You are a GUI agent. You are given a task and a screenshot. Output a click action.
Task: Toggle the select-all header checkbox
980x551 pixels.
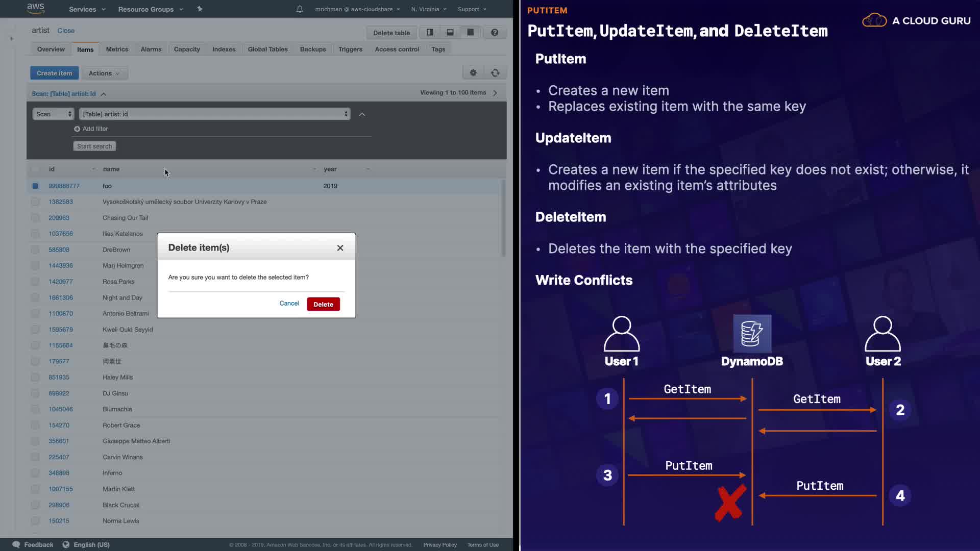coord(35,169)
